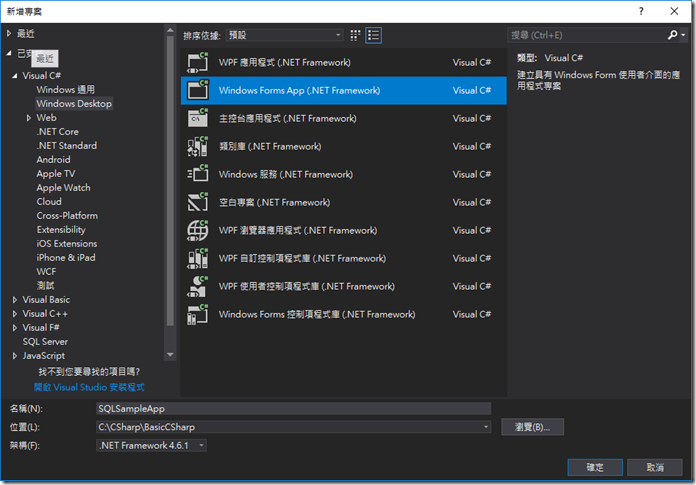
Task: Click the Windows Forms 控制項程式庫 icon
Action: 198,314
